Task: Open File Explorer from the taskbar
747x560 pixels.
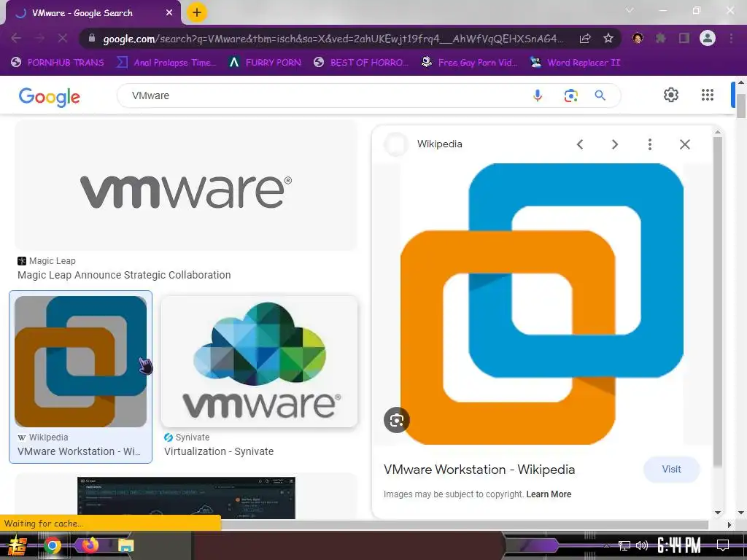Action: (x=125, y=545)
